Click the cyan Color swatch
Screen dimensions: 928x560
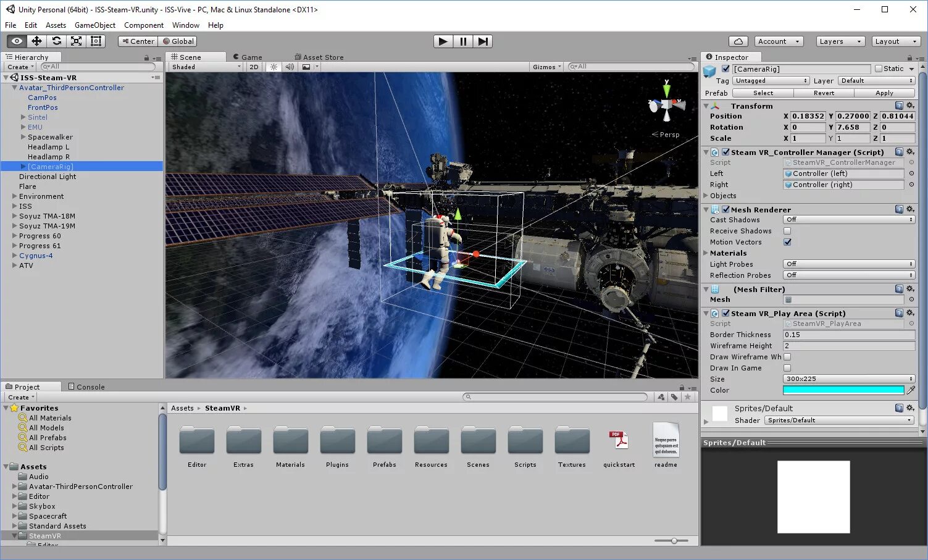click(x=843, y=390)
